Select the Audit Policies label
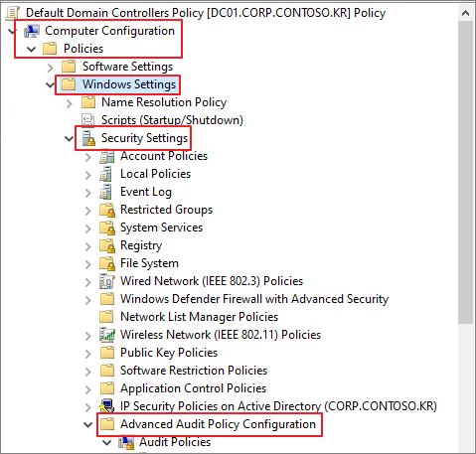This screenshot has height=454, width=476. (175, 442)
